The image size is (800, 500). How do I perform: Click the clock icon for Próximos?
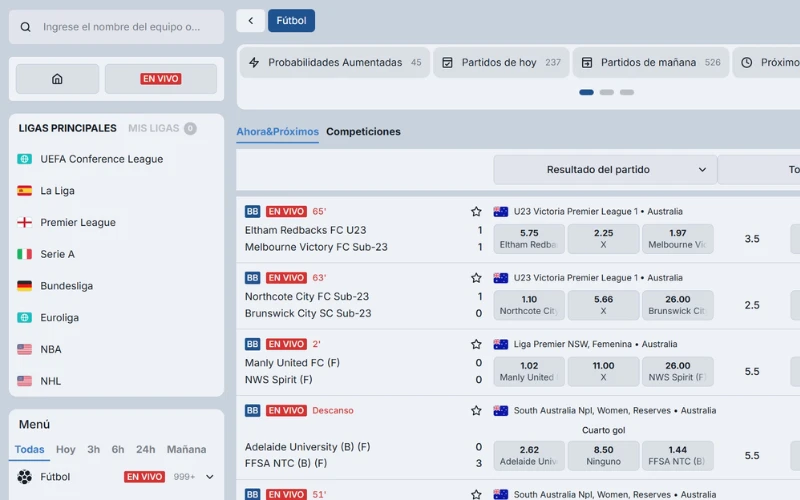click(746, 62)
